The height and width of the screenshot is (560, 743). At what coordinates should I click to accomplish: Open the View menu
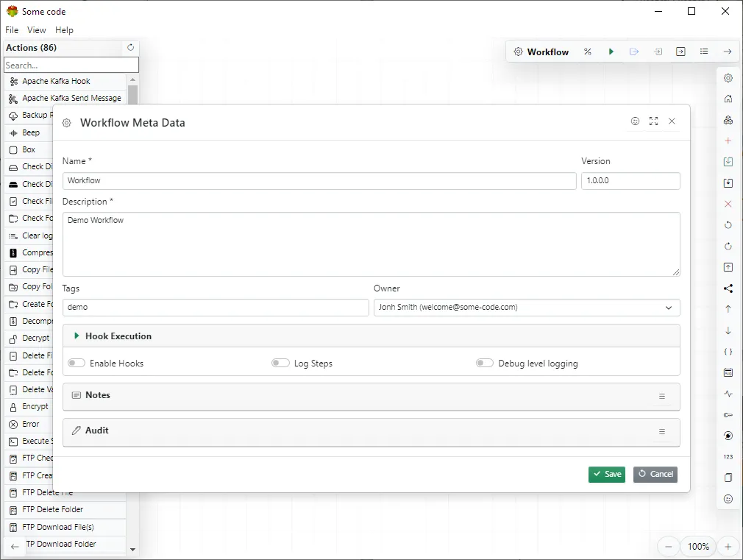36,29
